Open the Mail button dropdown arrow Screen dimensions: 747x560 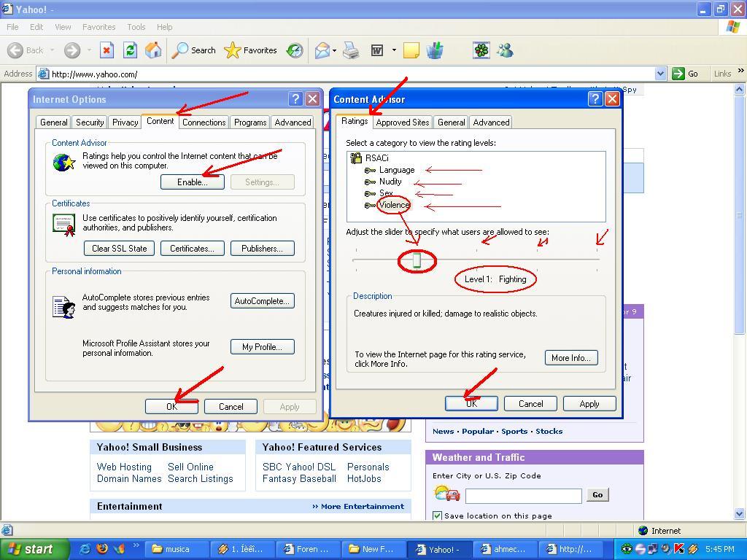tap(335, 50)
